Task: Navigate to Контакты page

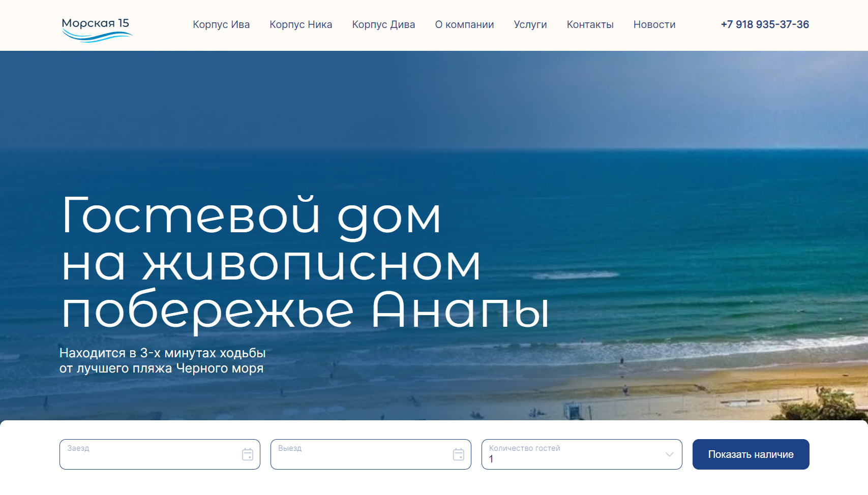Action: point(590,24)
